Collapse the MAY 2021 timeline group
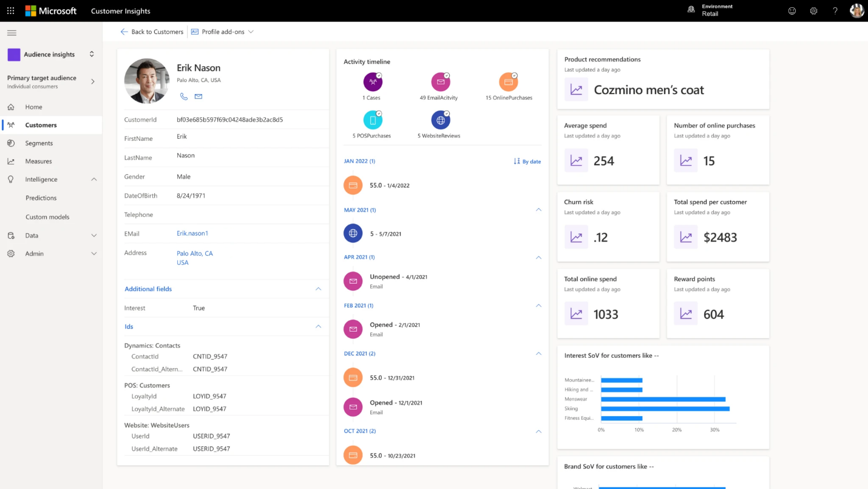This screenshot has height=489, width=868. tap(538, 210)
